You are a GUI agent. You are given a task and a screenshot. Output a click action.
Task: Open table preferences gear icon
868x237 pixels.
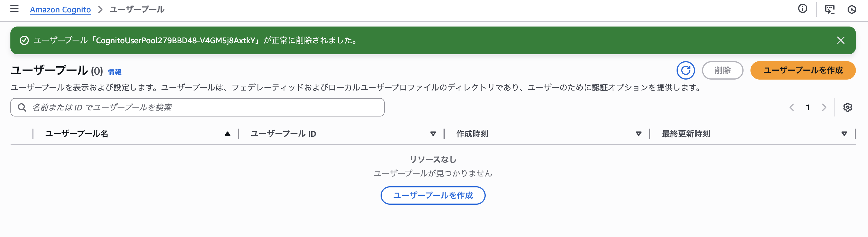(847, 107)
